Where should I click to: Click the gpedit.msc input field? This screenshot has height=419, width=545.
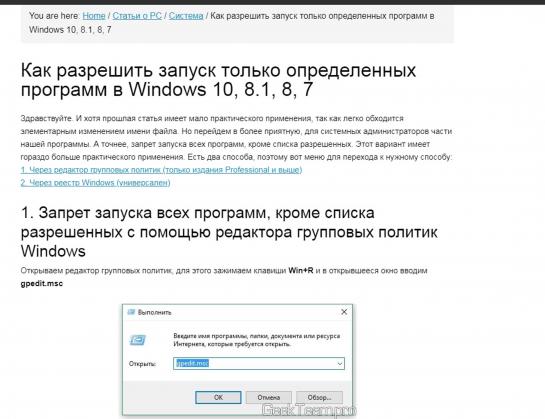coord(259,364)
